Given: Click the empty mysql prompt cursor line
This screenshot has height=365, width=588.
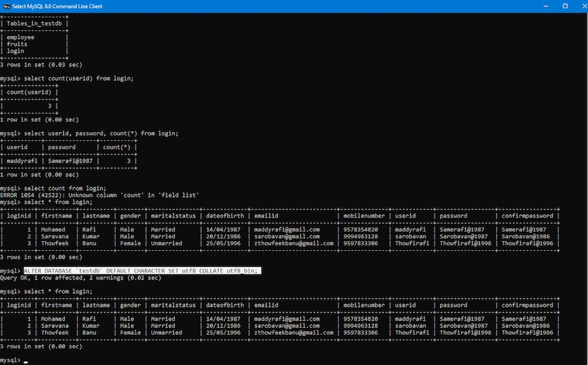Looking at the screenshot, I should click(14, 360).
